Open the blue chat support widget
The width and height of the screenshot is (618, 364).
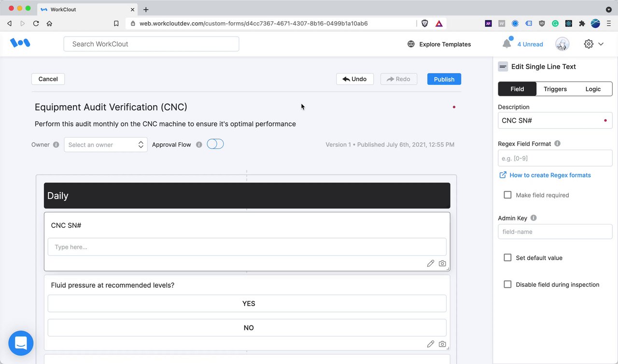coord(21,343)
